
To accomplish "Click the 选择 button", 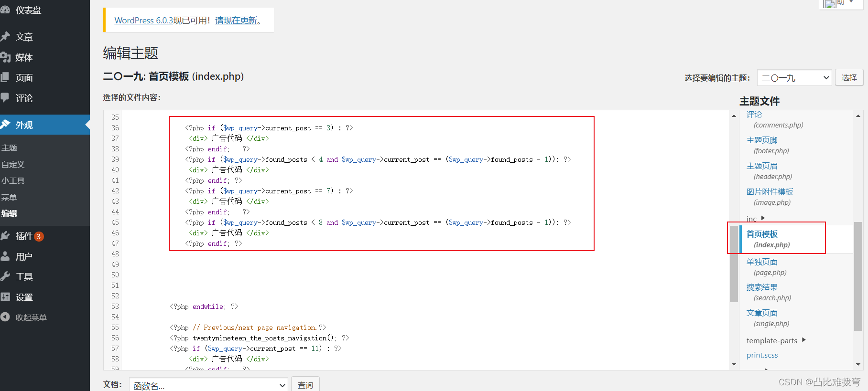I will pos(849,78).
